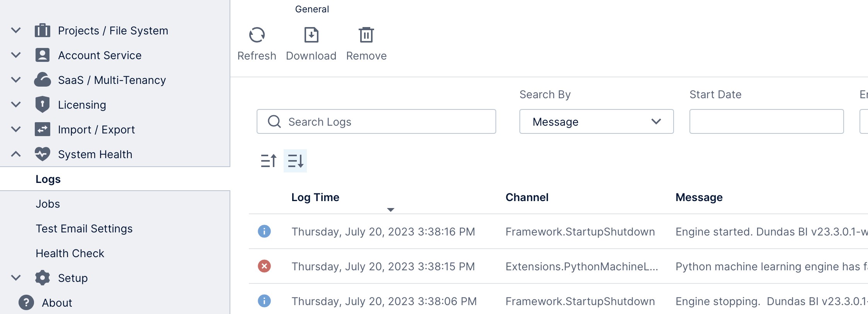Click the error icon on the Python log entry

coord(264,266)
